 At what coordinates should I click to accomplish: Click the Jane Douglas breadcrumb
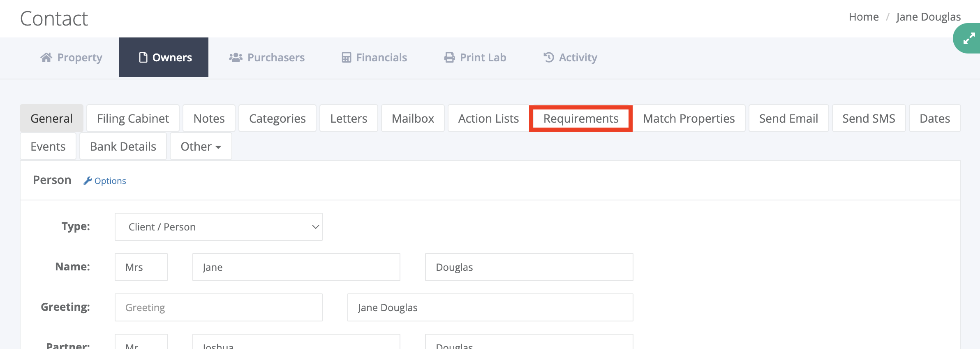point(928,16)
